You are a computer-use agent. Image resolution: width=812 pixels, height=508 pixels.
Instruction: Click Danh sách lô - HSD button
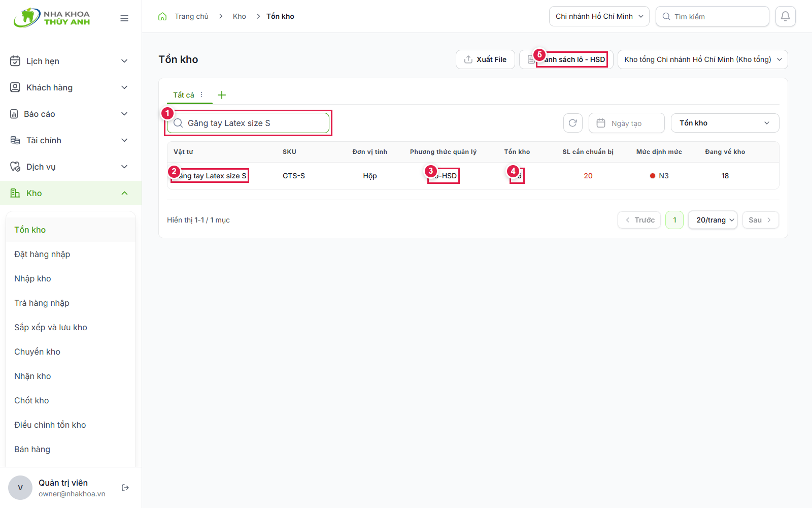click(x=566, y=59)
